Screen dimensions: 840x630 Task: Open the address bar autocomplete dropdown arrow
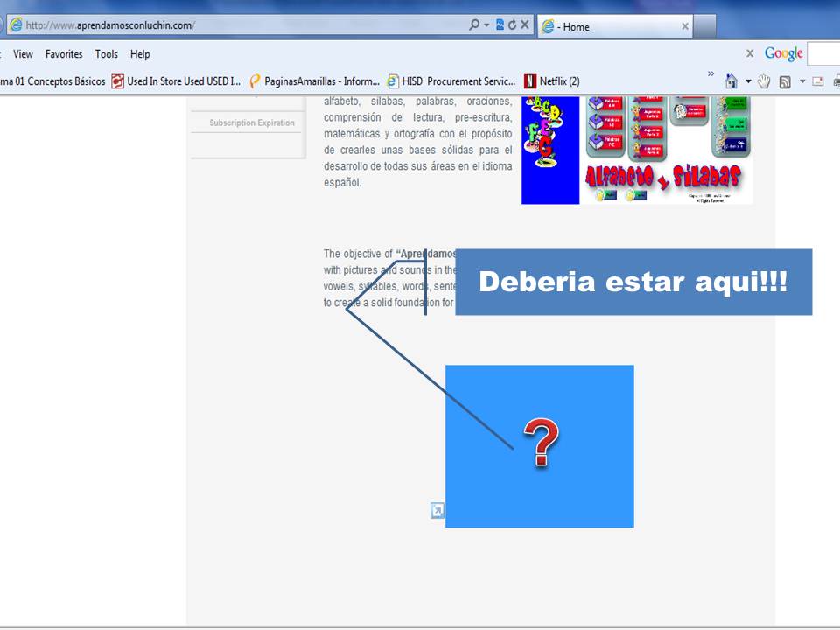pyautogui.click(x=486, y=25)
